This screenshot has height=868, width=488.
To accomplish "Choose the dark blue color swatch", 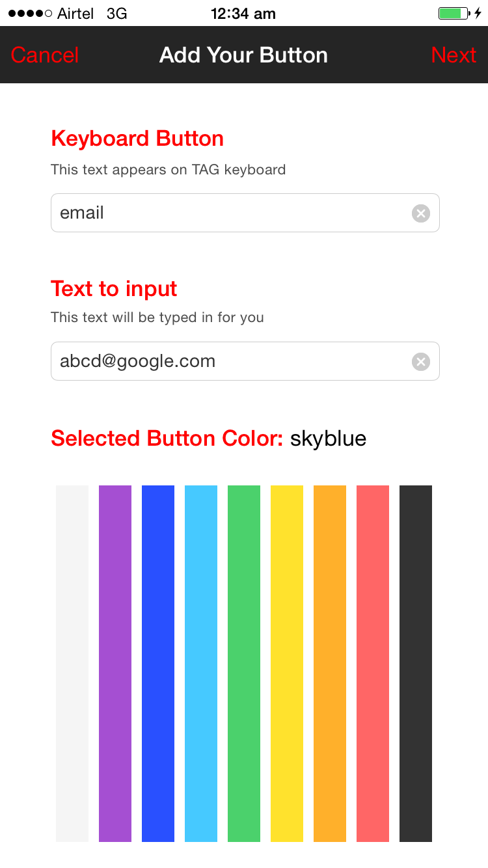I will click(x=158, y=663).
